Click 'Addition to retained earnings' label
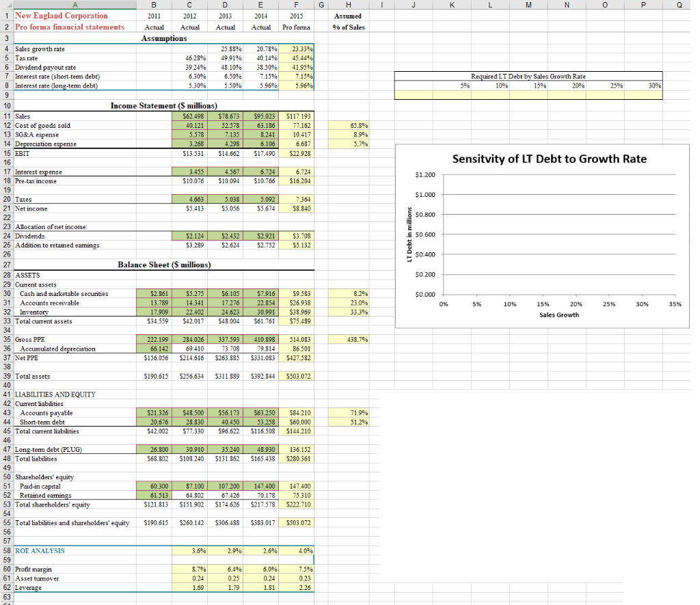The image size is (700, 605). click(x=57, y=245)
